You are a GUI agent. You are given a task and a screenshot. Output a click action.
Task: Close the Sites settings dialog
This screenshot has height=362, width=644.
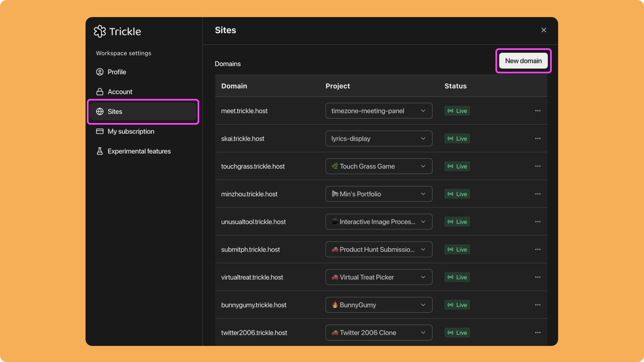544,30
